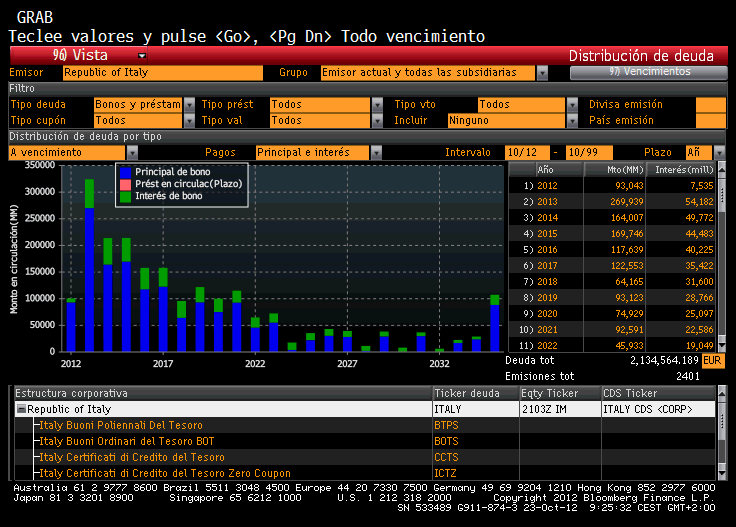Open the Tipo vto dropdown arrow
The width and height of the screenshot is (736, 527).
pos(571,104)
